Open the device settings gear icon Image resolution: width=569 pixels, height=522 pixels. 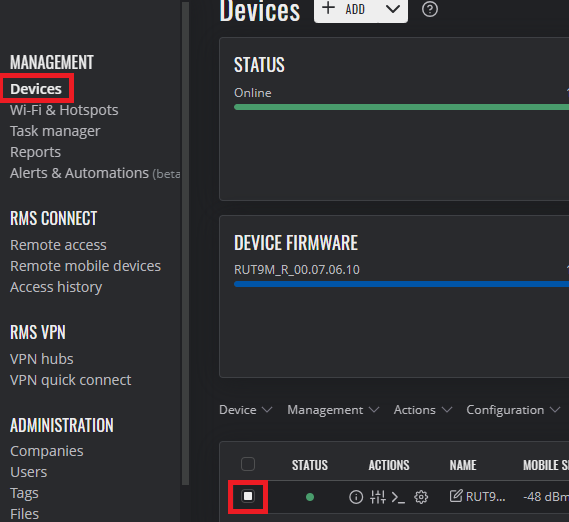pos(421,497)
